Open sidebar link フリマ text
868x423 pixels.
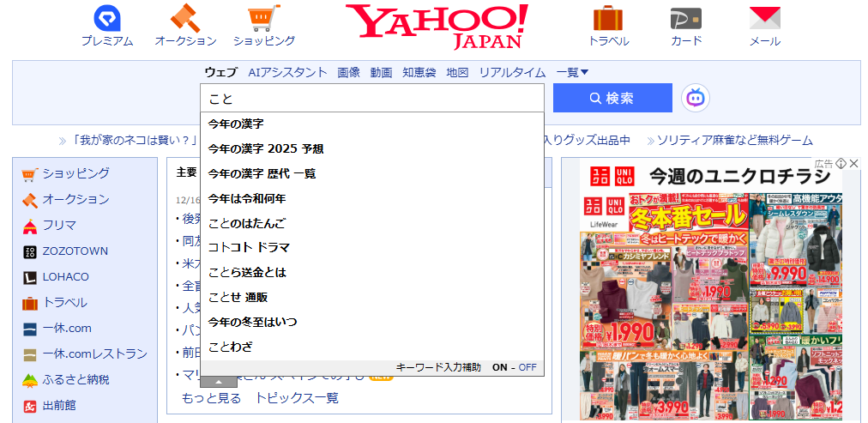[x=59, y=226]
